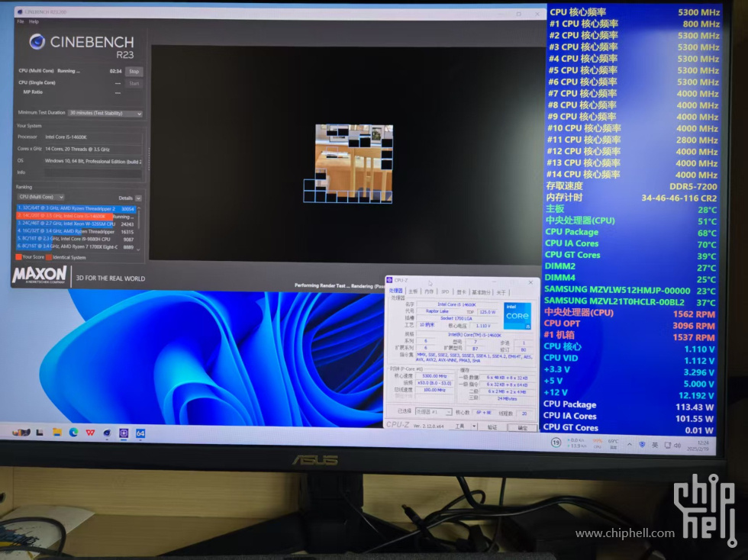The width and height of the screenshot is (748, 560).
Task: Open the 工具 dropdown arrow in CPU-Z
Action: click(474, 426)
